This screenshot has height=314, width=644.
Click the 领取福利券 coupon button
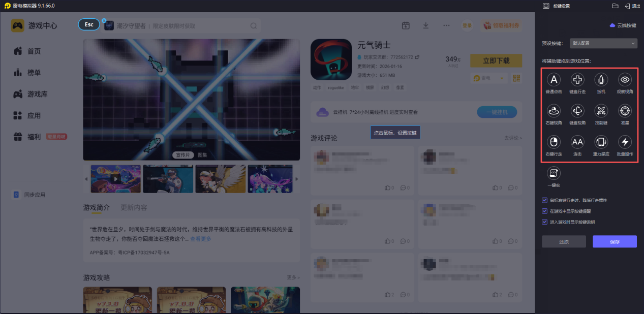501,25
